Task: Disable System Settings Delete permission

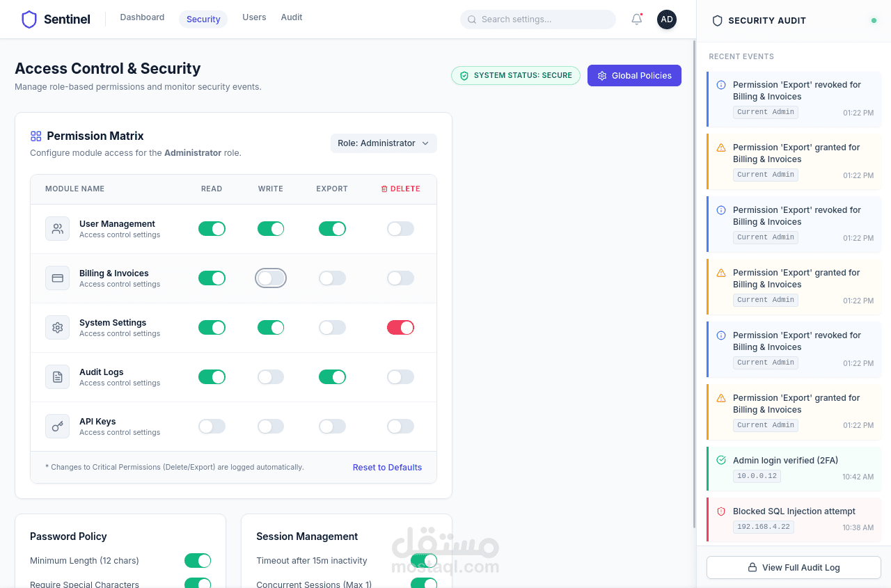Action: click(400, 328)
